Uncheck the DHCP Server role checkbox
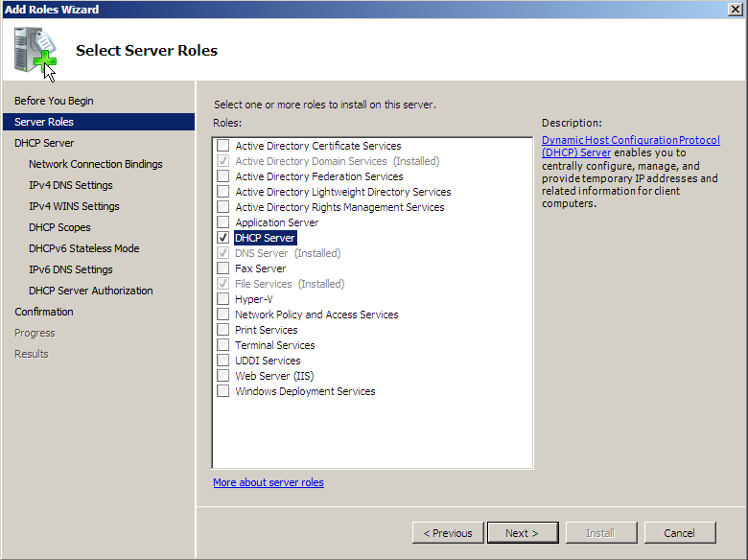The height and width of the screenshot is (560, 748). click(x=222, y=237)
